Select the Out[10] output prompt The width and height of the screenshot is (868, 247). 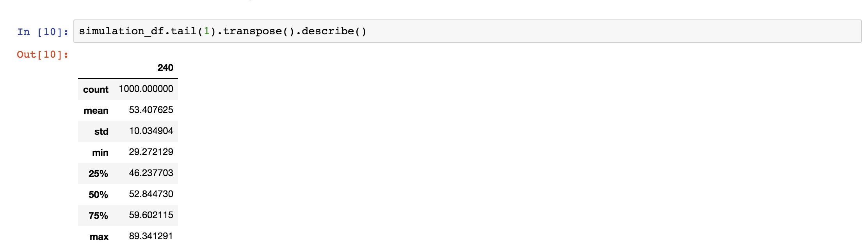pyautogui.click(x=43, y=55)
